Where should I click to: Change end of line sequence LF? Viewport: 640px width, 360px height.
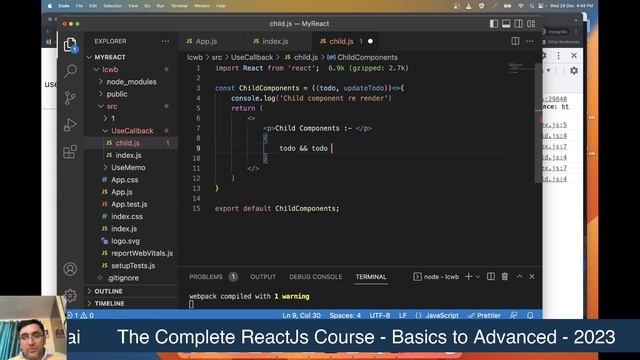point(403,315)
